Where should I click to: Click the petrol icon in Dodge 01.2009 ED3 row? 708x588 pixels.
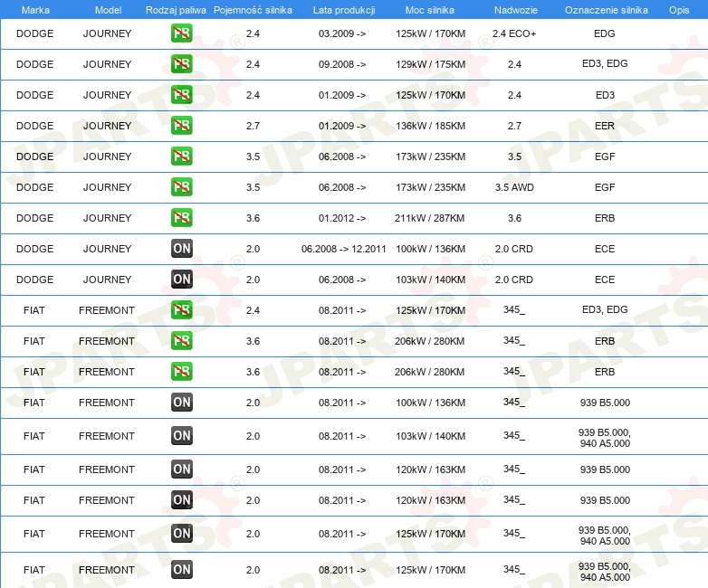[181, 94]
